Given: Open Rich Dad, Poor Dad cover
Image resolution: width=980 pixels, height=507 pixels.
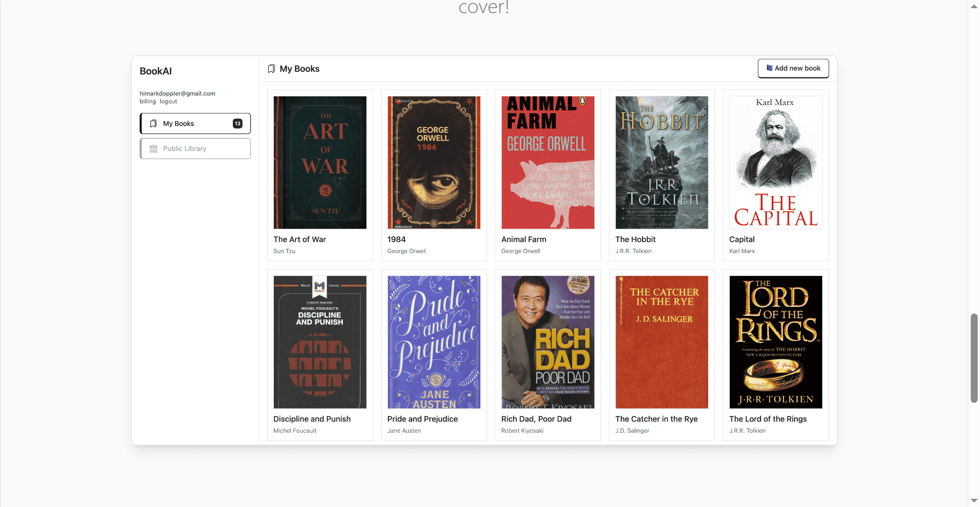Looking at the screenshot, I should (x=548, y=342).
